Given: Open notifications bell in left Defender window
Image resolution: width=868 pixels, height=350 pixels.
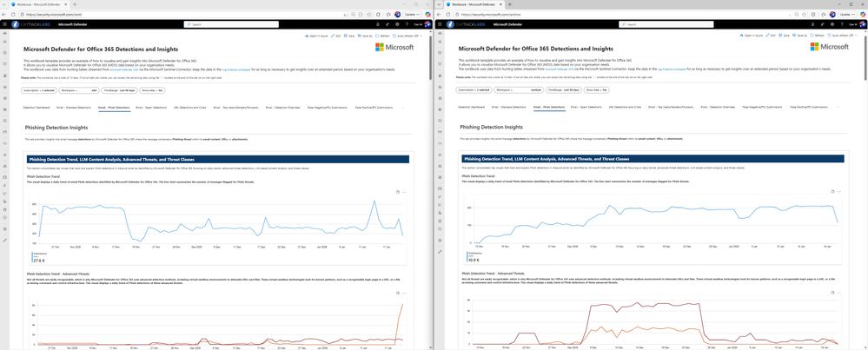Looking at the screenshot, I should pos(378,24).
